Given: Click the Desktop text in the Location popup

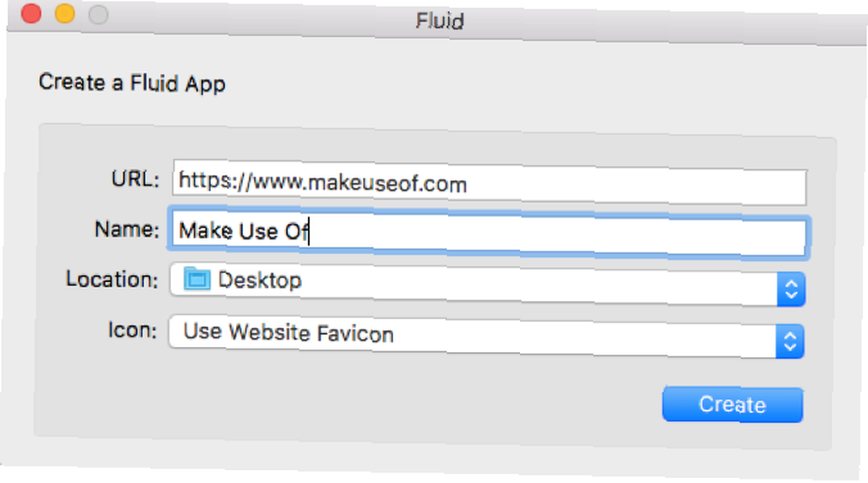Looking at the screenshot, I should pyautogui.click(x=260, y=280).
